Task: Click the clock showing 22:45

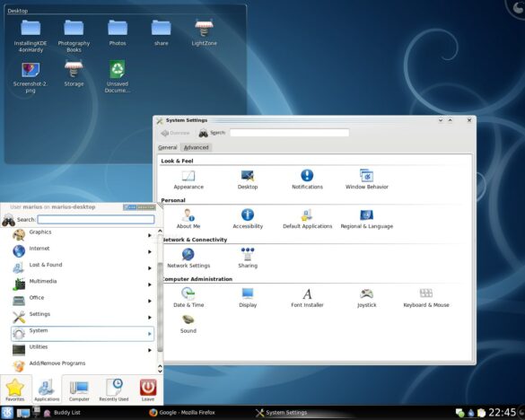Action: [x=503, y=412]
